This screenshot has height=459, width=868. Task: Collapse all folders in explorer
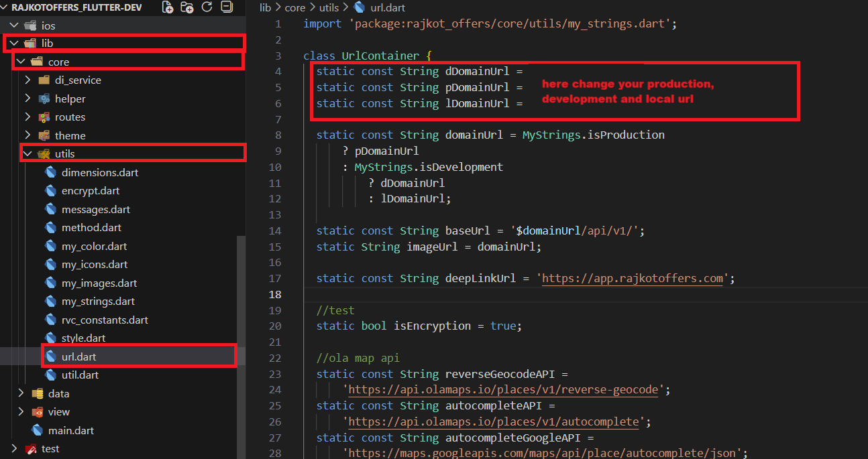[227, 7]
